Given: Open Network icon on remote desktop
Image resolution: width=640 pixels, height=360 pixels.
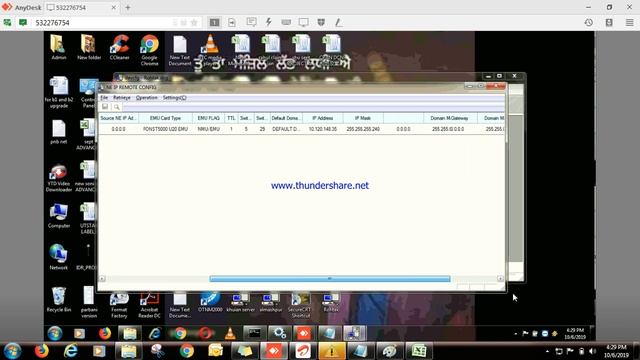Looking at the screenshot, I should (x=58, y=257).
